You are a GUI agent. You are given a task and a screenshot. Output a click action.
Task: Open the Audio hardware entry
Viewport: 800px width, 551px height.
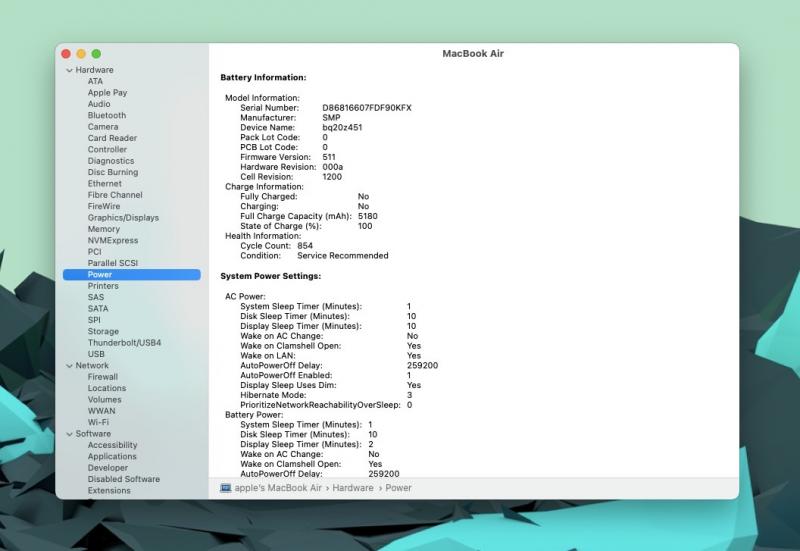pos(98,104)
